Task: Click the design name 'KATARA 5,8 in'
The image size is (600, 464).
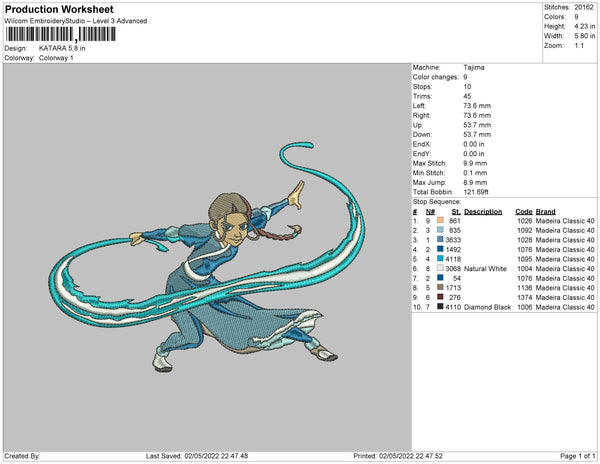Action: pyautogui.click(x=62, y=48)
